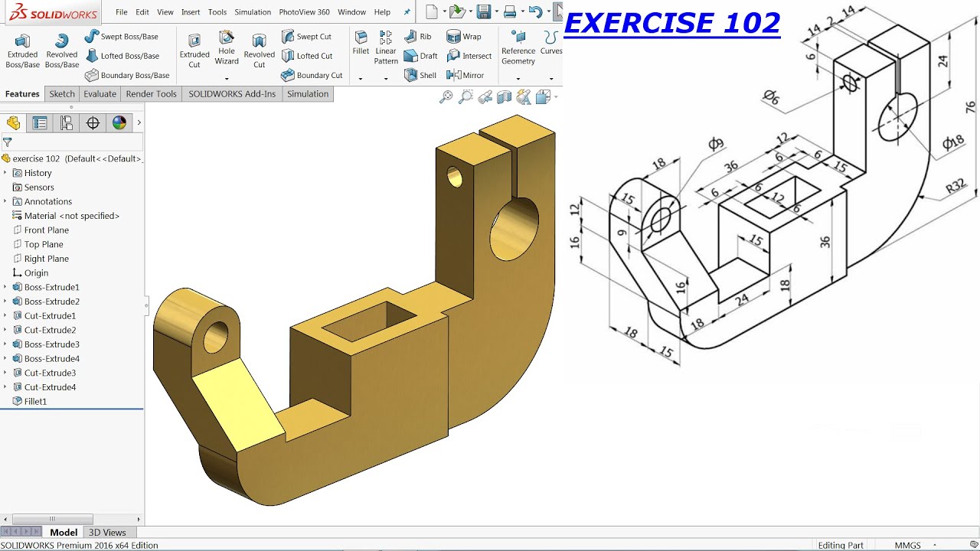The width and height of the screenshot is (980, 551).
Task: Pick the Boundary Boss/Base tool
Action: (126, 75)
